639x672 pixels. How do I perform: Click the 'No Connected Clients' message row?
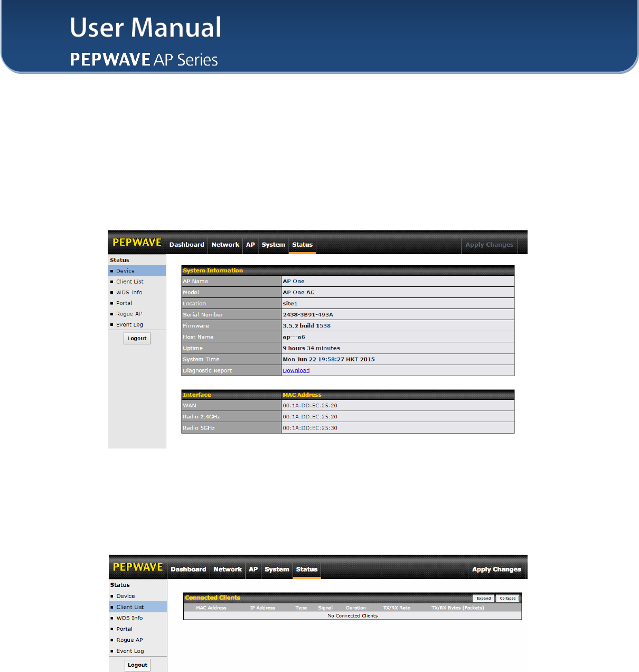(352, 615)
